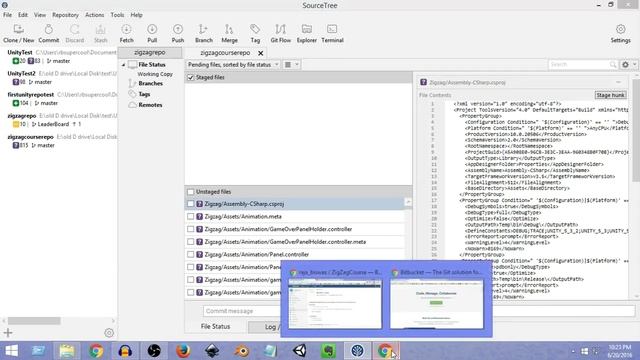Open Terminal from toolbar
Screen dimensions: 640x360
pos(332,33)
